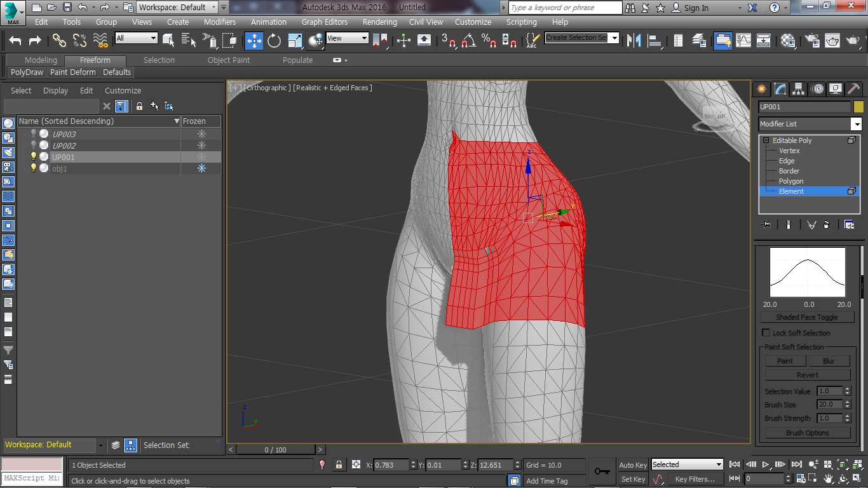868x488 pixels.
Task: Open the Mirror tool in toolbar
Action: click(634, 41)
